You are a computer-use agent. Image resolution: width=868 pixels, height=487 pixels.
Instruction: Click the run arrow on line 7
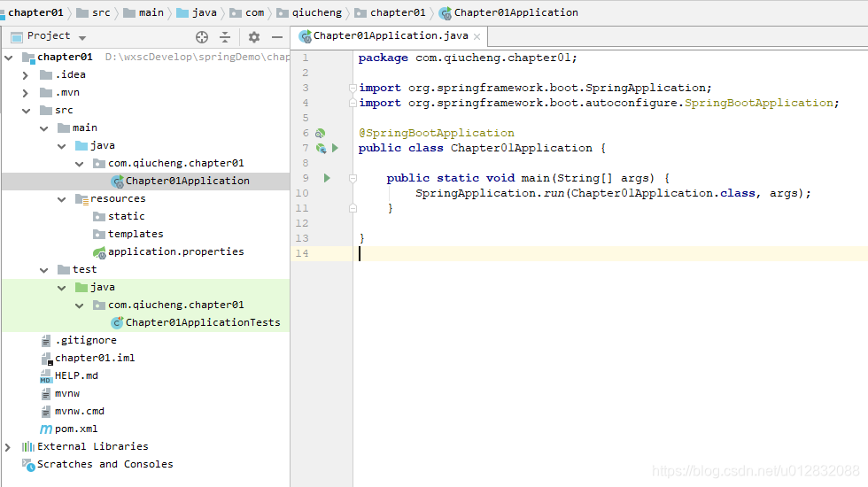pyautogui.click(x=335, y=148)
